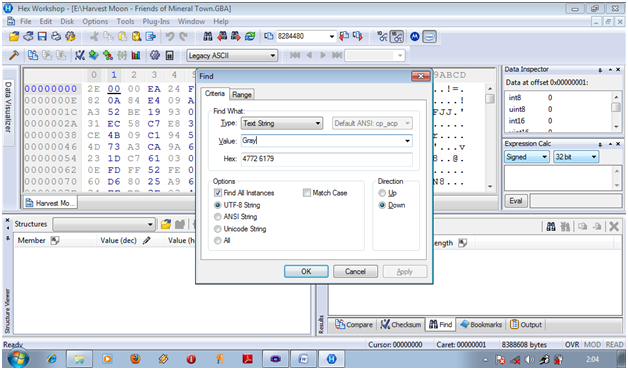This screenshot has width=628, height=370.
Task: Open the Legacy ASCII encoding dropdown
Action: 232,56
